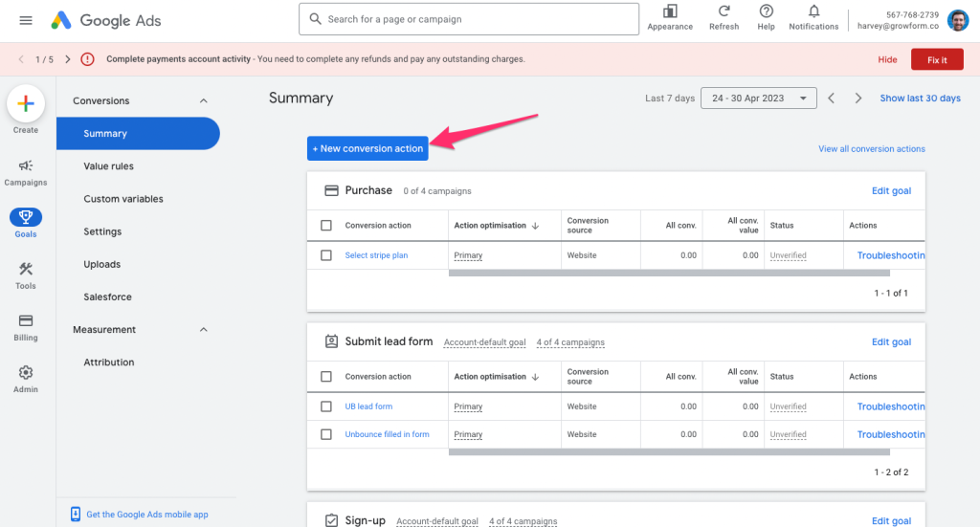The width and height of the screenshot is (980, 527).
Task: Select Summary in the sidebar
Action: coord(138,134)
